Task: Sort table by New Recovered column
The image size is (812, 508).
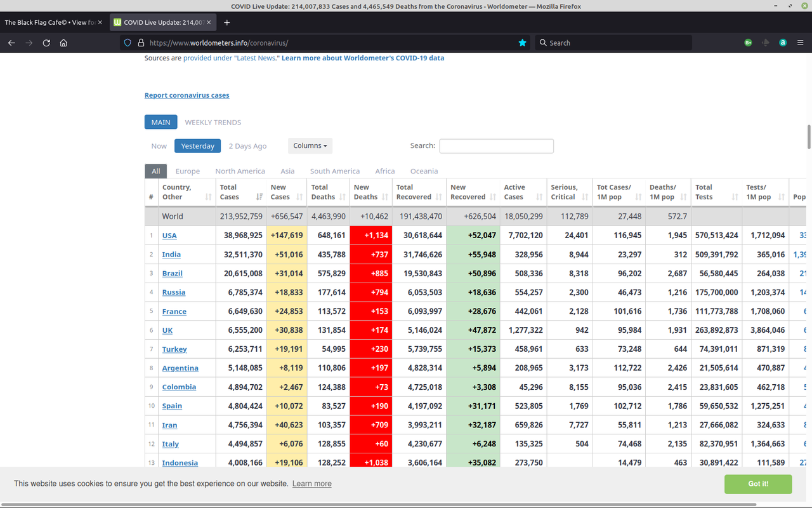Action: click(x=473, y=192)
